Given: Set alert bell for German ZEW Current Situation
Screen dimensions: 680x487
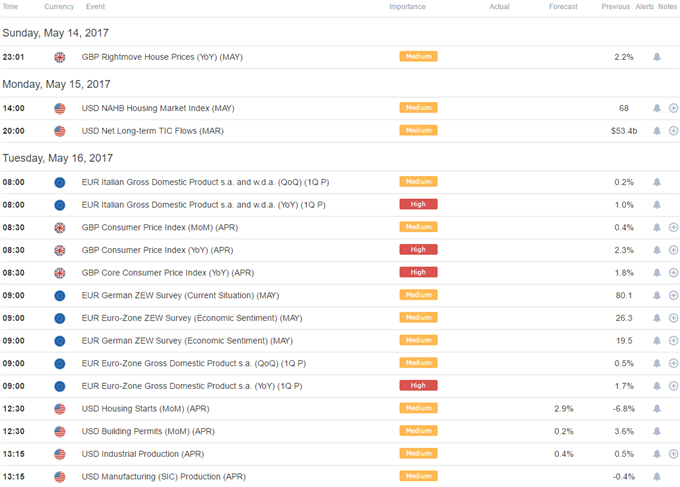Looking at the screenshot, I should pyautogui.click(x=657, y=295).
